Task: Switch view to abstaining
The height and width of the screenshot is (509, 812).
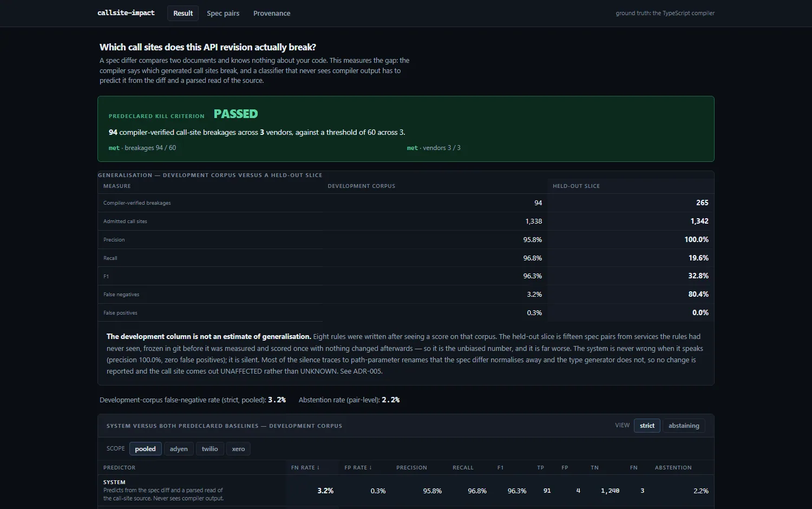Action: click(x=684, y=426)
